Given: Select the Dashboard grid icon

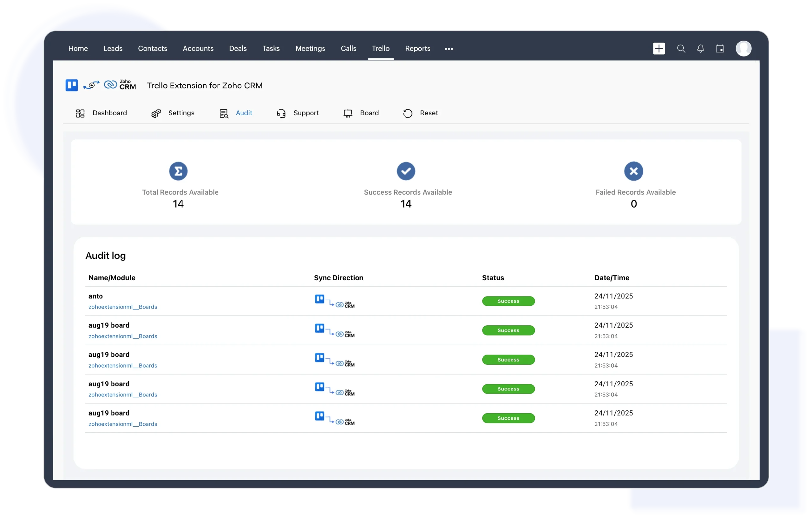Looking at the screenshot, I should 80,113.
